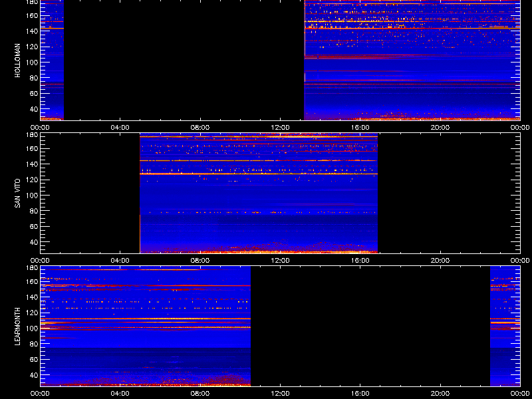Pick the 20:00 tick label under Learmonth panel
This screenshot has width=532, height=399.
[x=440, y=394]
